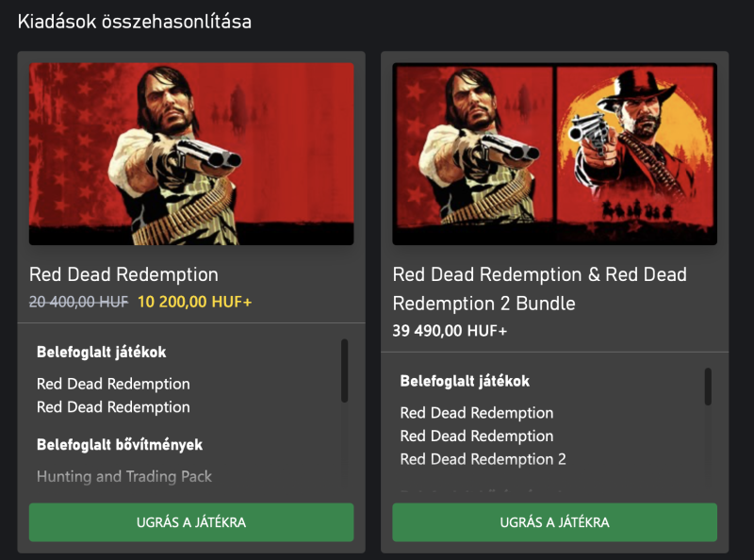Open the two-game bundle cover artwork
This screenshot has height=560, width=754.
pyautogui.click(x=554, y=154)
